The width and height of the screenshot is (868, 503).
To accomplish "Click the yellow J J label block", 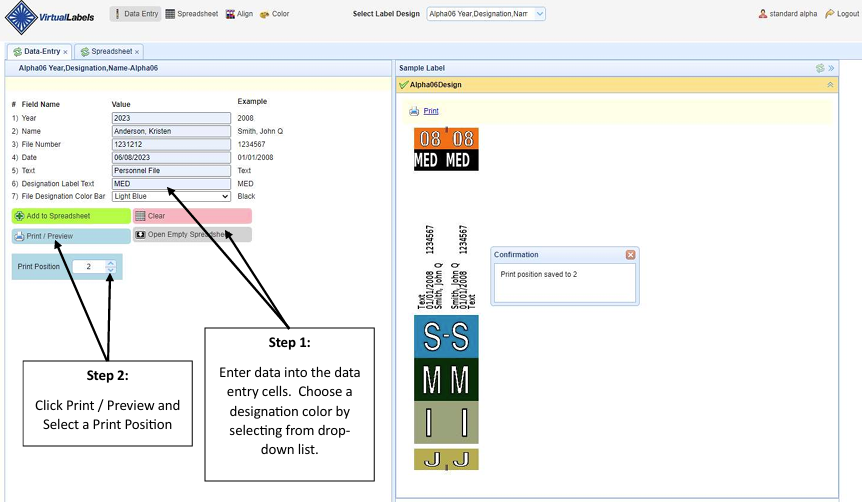I will 446,459.
